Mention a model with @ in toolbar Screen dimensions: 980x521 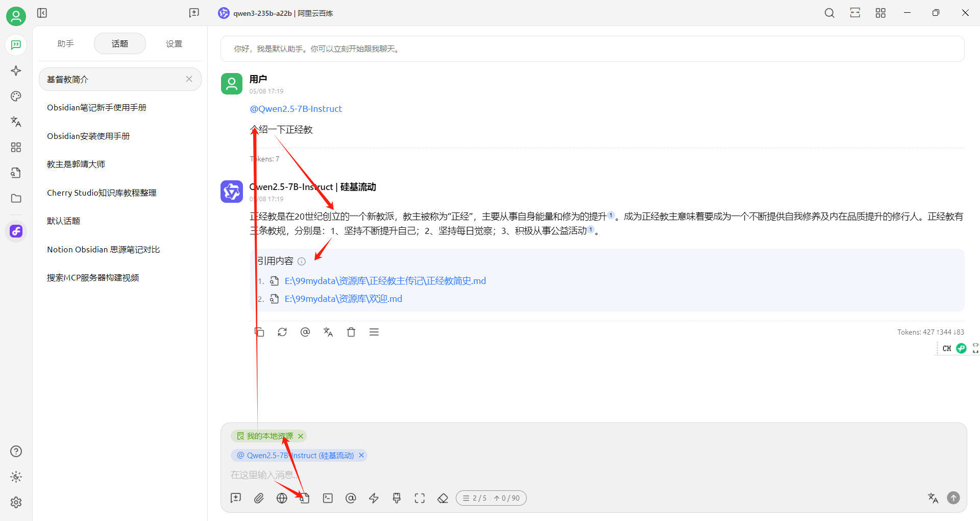pyautogui.click(x=351, y=498)
